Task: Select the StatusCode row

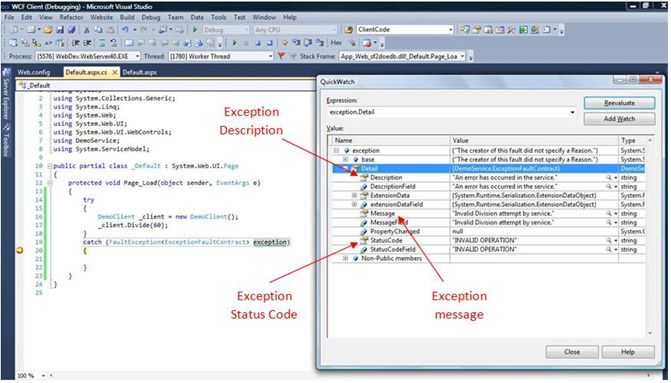Action: click(x=488, y=240)
